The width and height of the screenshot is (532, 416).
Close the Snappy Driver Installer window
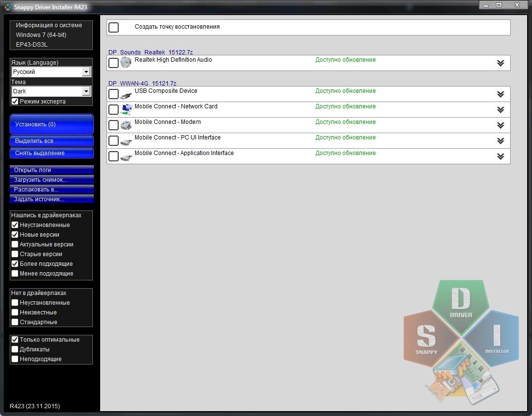coord(517,5)
